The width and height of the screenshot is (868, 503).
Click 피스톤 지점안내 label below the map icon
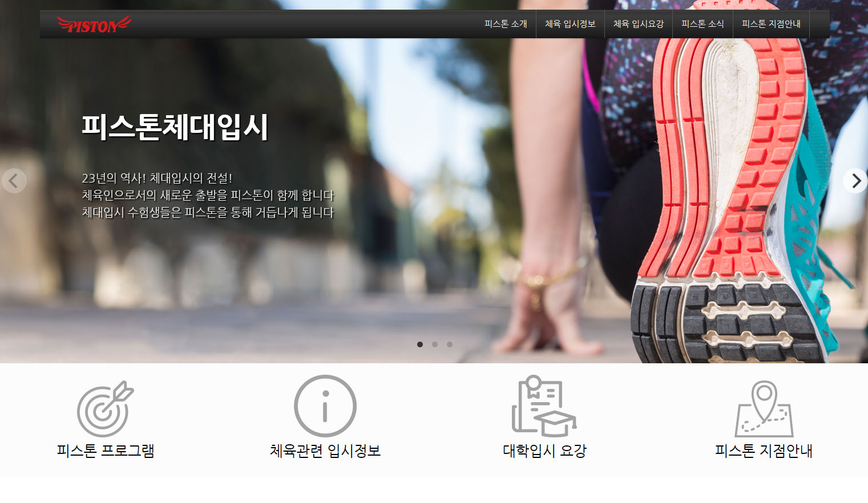(x=764, y=451)
